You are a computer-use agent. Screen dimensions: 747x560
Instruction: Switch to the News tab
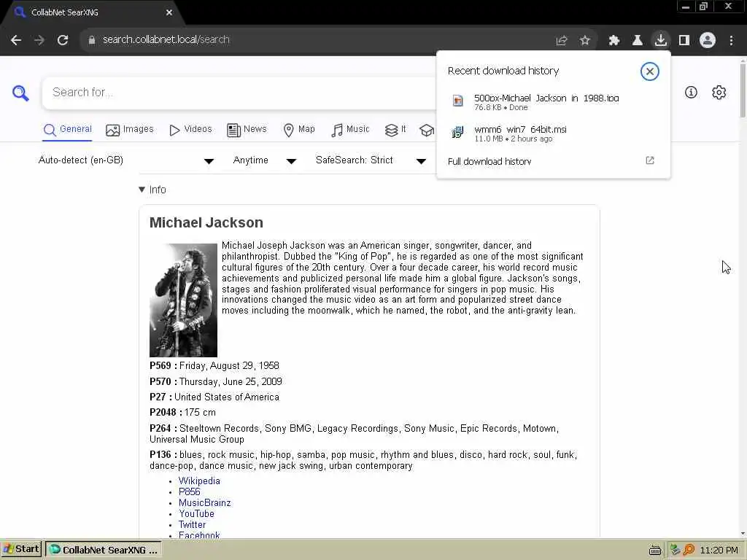pos(247,130)
